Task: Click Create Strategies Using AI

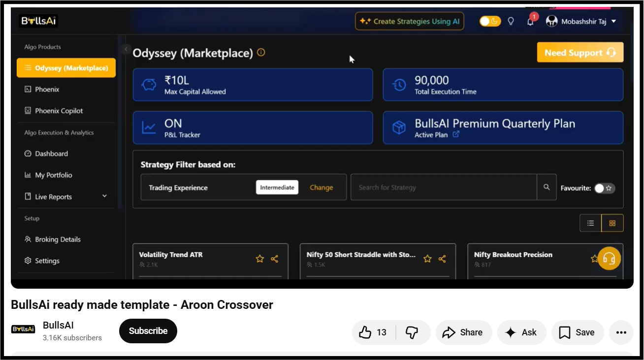Action: click(x=410, y=21)
